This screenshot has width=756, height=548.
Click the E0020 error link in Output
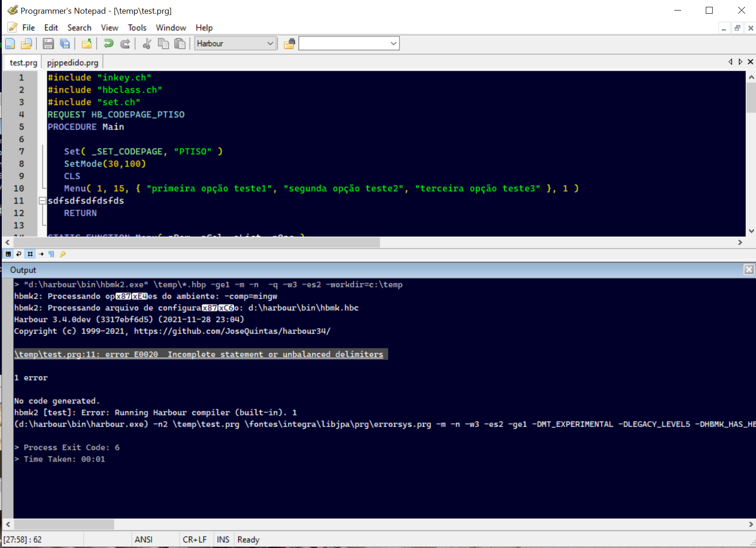click(199, 355)
